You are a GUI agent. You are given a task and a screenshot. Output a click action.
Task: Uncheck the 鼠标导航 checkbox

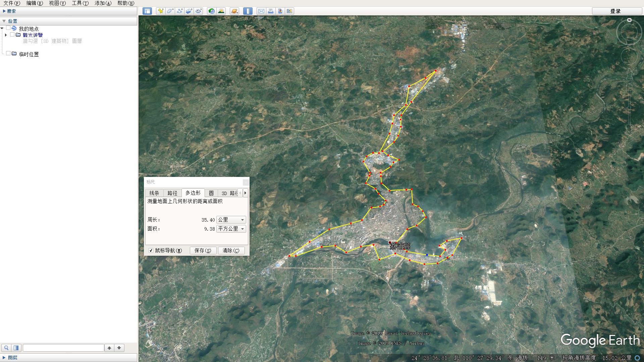click(x=151, y=250)
